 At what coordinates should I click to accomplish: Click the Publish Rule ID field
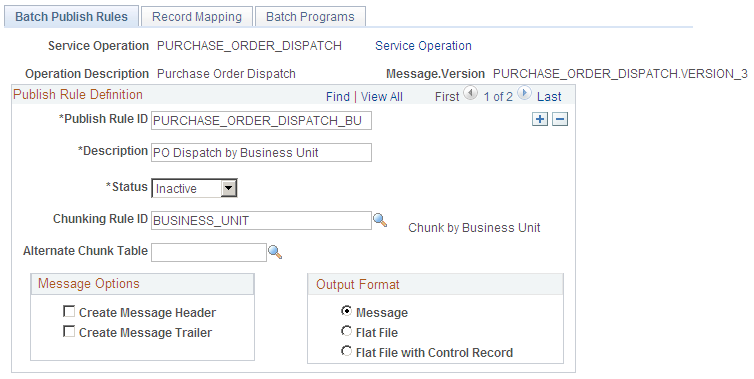261,121
